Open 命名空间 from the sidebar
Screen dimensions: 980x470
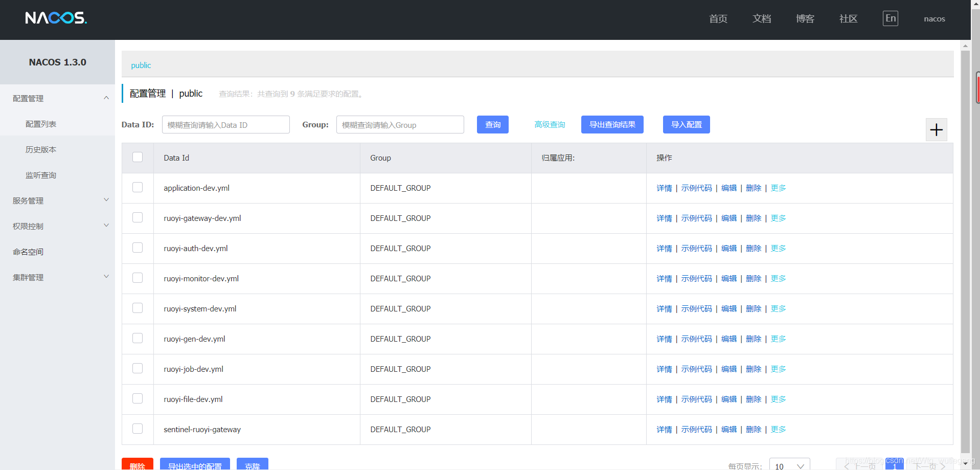28,252
